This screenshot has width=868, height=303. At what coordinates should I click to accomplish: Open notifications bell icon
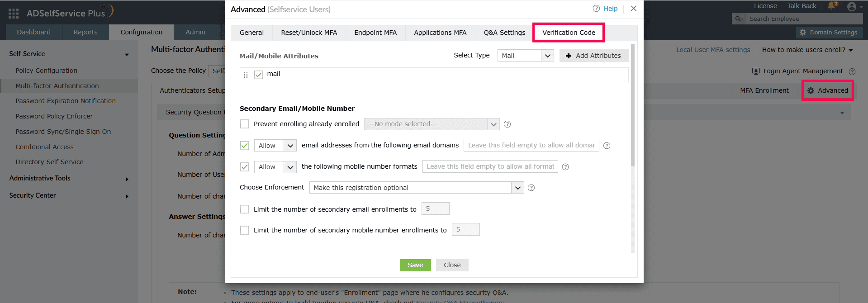pos(831,6)
